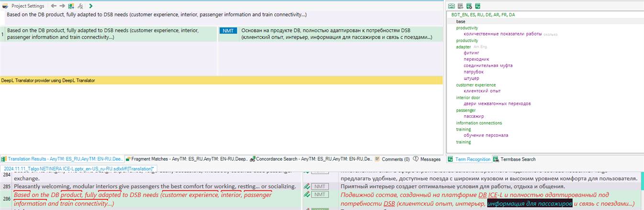Click the segment 285 status icon

(307, 187)
